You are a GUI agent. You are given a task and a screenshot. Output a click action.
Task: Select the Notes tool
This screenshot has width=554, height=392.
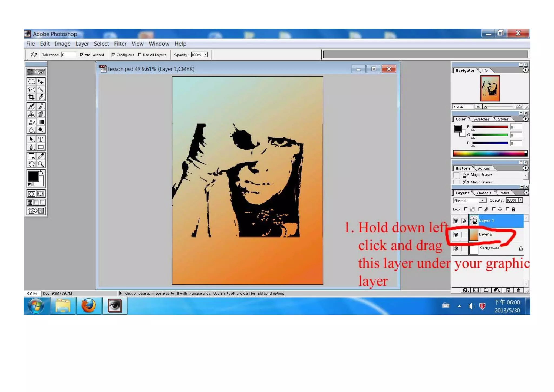(31, 156)
